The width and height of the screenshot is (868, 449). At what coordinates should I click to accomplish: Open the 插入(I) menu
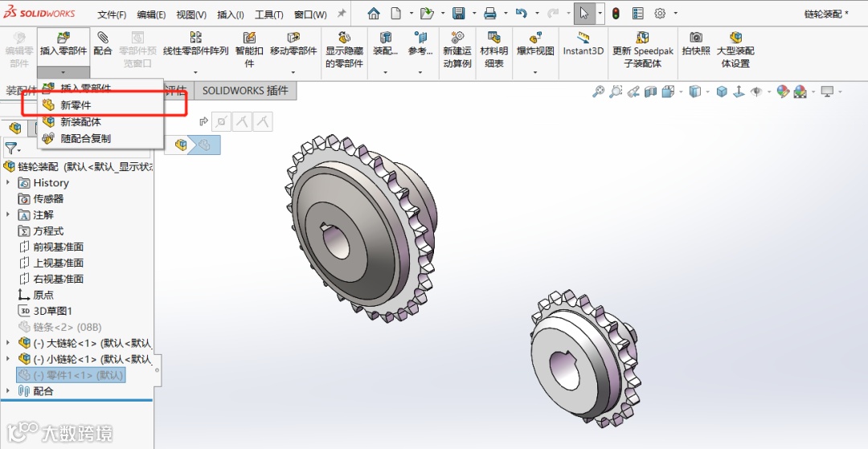pos(231,14)
